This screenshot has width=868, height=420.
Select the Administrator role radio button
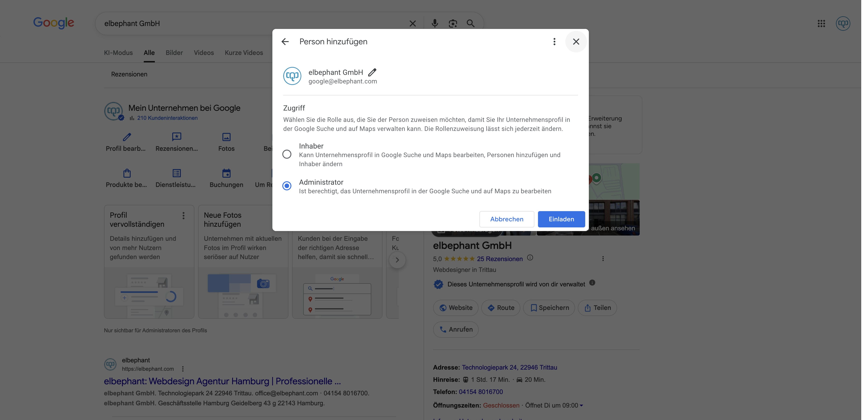[x=287, y=186]
